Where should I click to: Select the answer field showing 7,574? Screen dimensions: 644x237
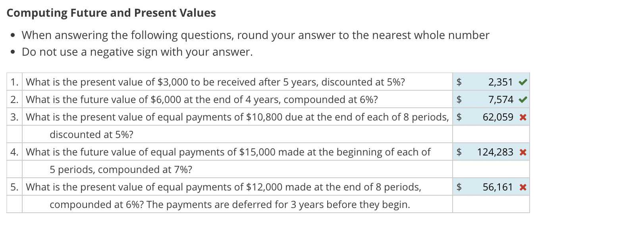tap(501, 100)
